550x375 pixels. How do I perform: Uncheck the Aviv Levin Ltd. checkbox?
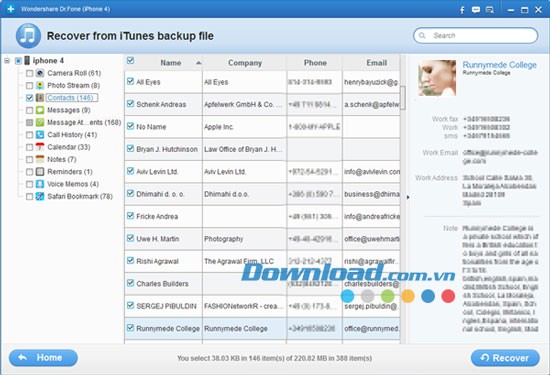pyautogui.click(x=130, y=171)
